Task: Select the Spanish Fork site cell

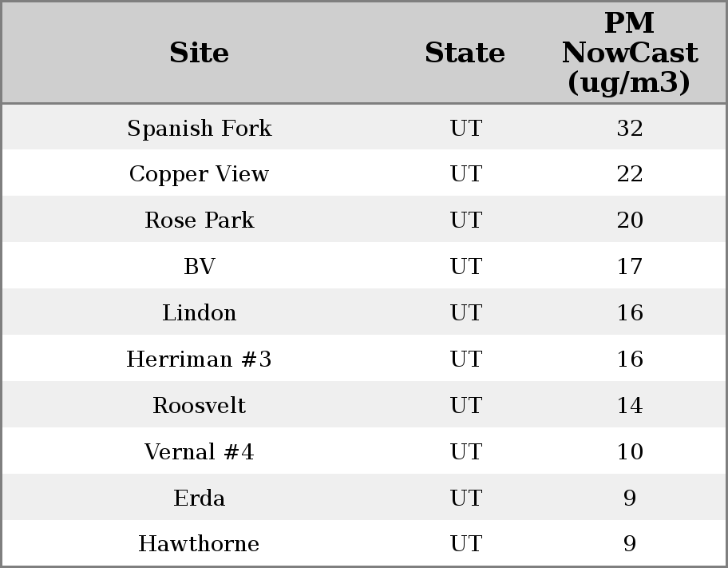Action: click(x=199, y=128)
